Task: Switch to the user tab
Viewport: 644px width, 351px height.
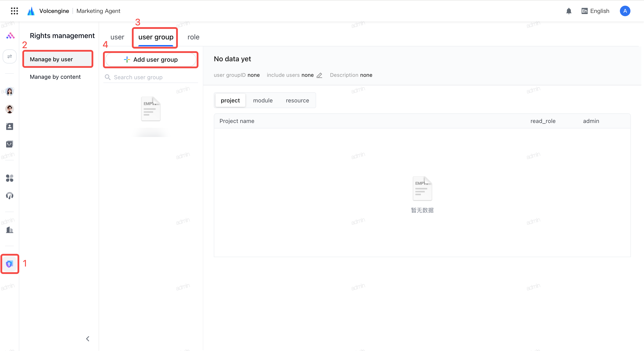Action: pyautogui.click(x=117, y=37)
